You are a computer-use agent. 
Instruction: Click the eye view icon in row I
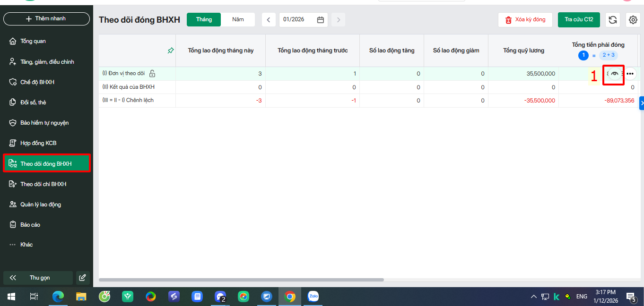pyautogui.click(x=614, y=74)
